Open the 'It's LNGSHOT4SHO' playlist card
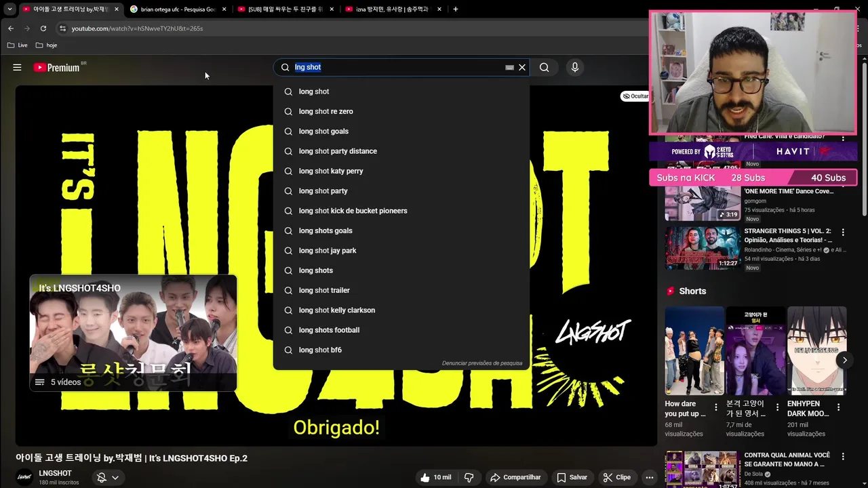 point(133,333)
